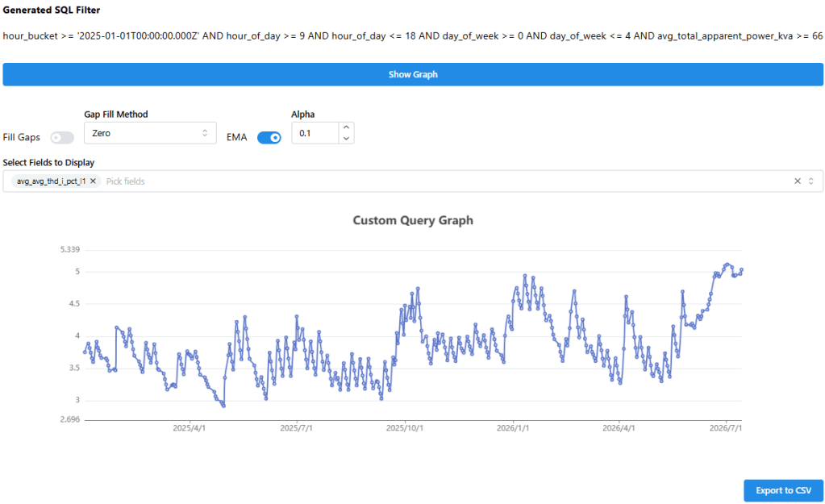Click the 2025/4/1 axis label
Viewport: 825px width, 504px height.
click(190, 427)
